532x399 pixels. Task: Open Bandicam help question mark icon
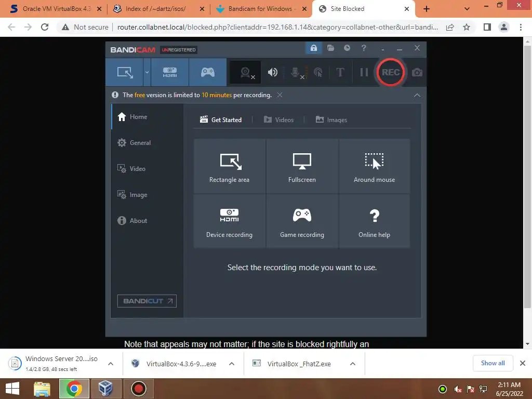364,48
